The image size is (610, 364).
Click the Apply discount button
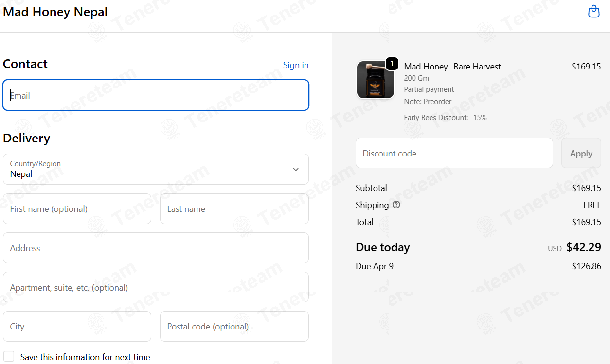(581, 153)
